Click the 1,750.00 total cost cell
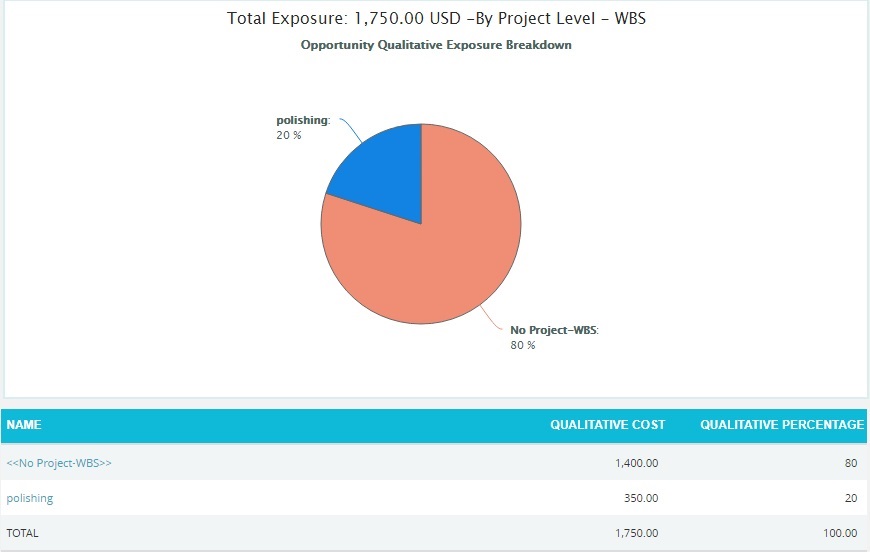The height and width of the screenshot is (555, 870). pyautogui.click(x=636, y=533)
